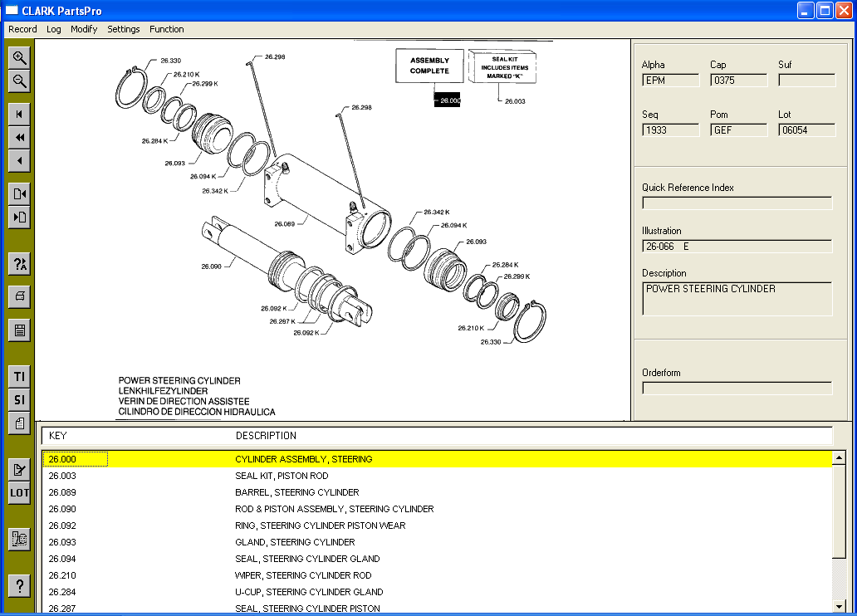Click the zoom in magnifier icon
Image resolution: width=857 pixels, height=616 pixels.
point(20,58)
